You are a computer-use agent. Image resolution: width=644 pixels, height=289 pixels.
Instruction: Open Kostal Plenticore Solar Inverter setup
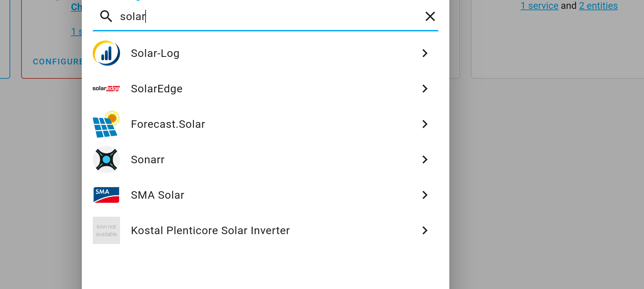425,230
